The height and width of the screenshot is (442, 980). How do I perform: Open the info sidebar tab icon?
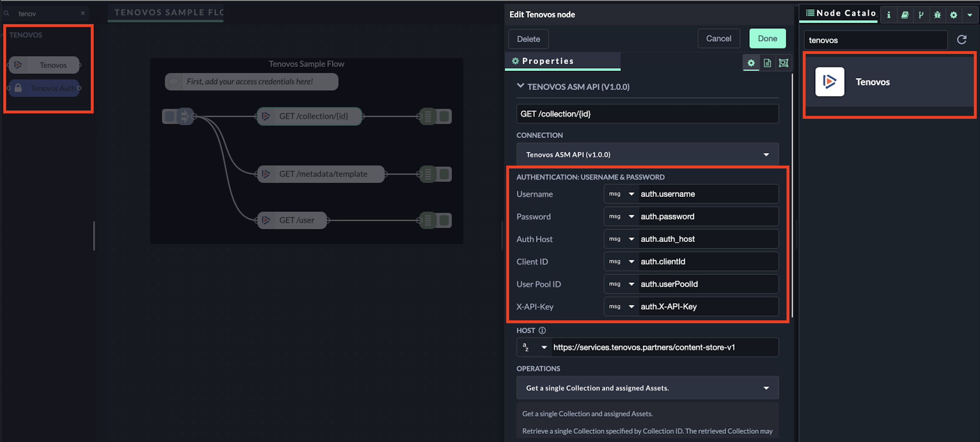coord(889,14)
